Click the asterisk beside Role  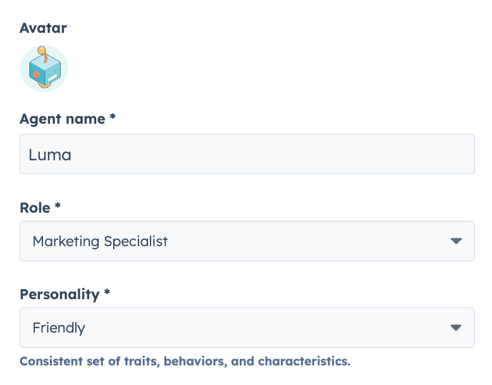pos(58,205)
